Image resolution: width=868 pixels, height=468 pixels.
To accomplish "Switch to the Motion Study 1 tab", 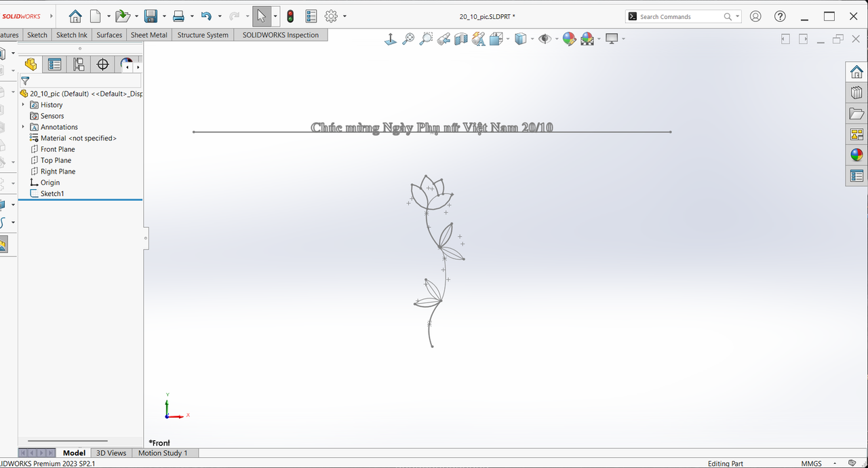I will coord(163,453).
